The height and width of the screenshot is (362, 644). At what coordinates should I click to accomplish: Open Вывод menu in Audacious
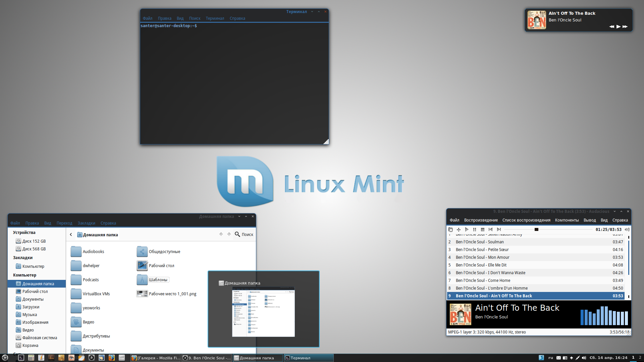(x=590, y=220)
